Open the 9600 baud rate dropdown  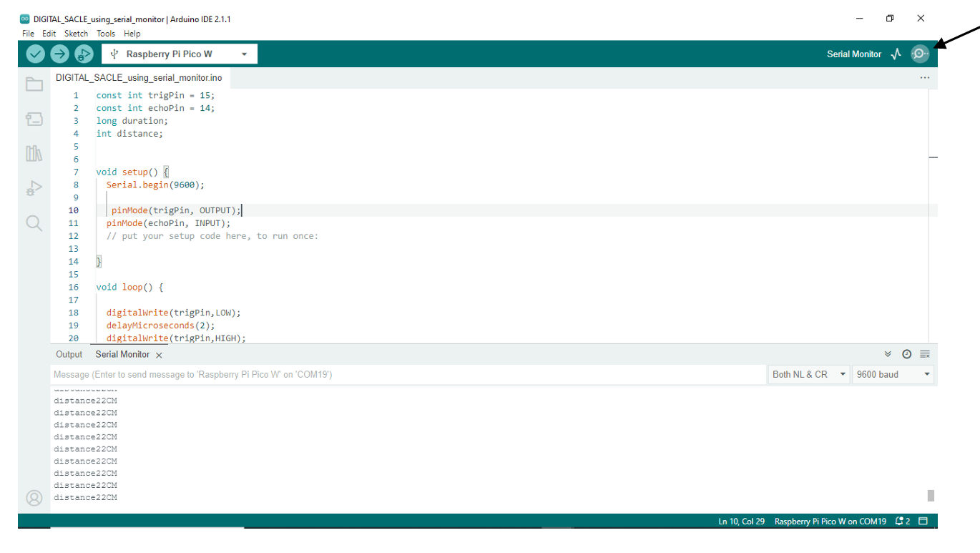[893, 374]
